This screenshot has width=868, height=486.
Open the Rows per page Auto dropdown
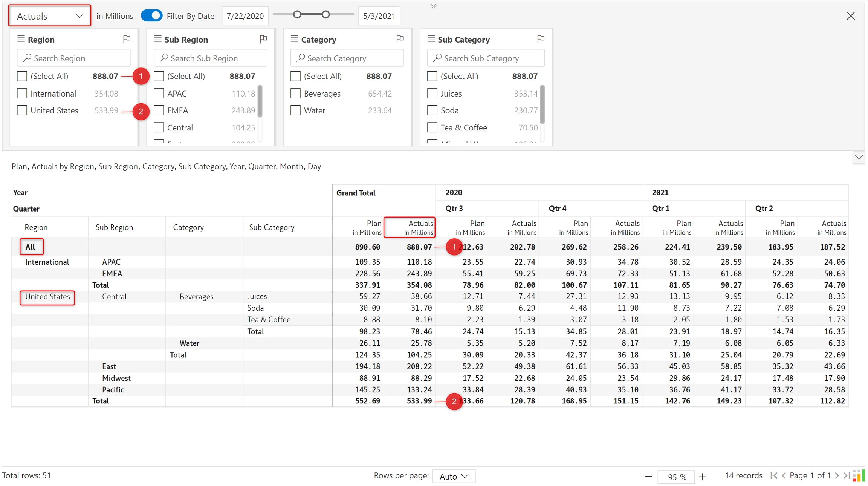(454, 476)
